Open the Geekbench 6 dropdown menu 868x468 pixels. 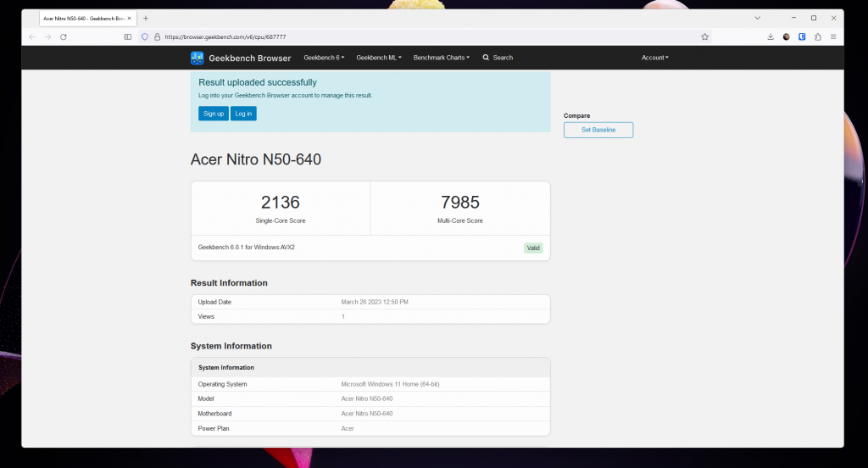(x=324, y=58)
